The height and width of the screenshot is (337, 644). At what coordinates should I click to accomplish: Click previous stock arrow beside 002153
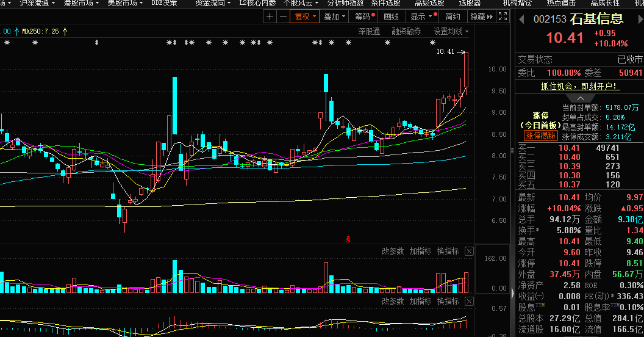point(521,20)
